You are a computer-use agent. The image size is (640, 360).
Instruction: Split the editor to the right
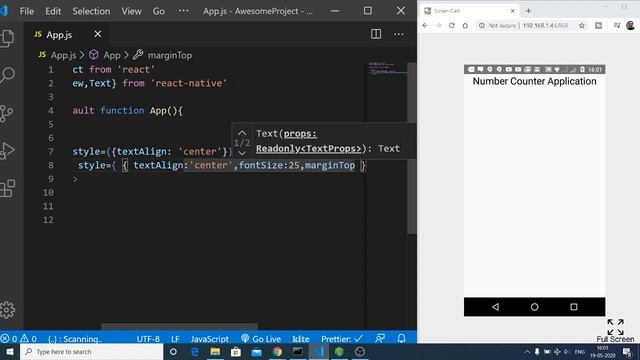pos(376,34)
